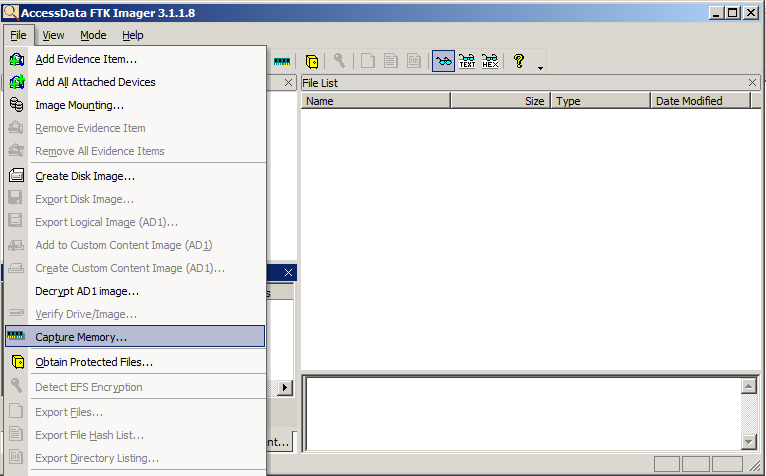Open the File menu

18,35
